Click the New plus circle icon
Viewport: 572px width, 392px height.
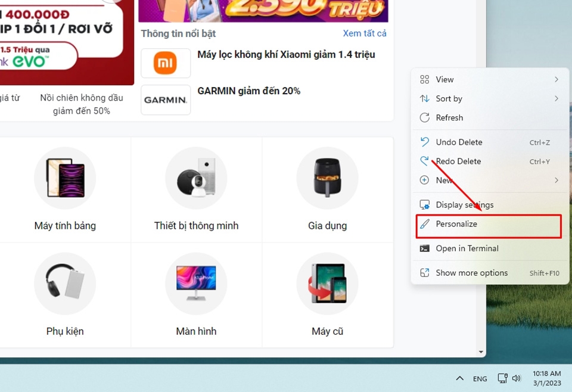click(x=424, y=180)
